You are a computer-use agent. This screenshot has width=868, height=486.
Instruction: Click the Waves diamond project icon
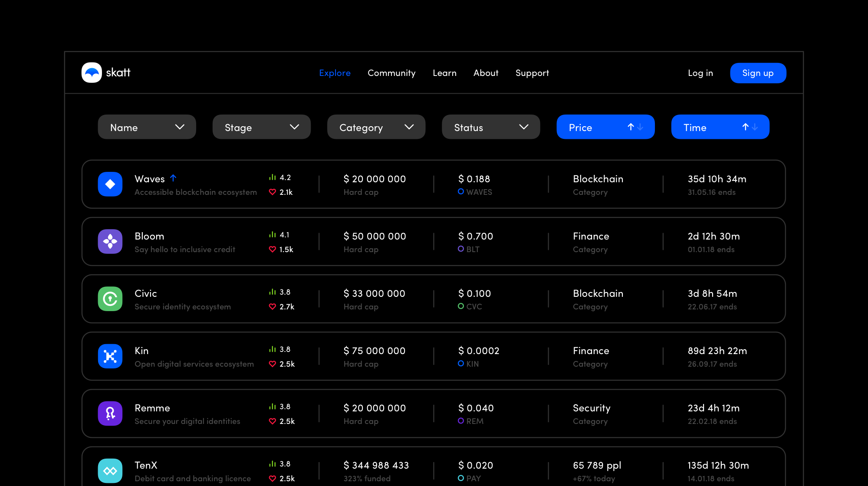pos(110,184)
